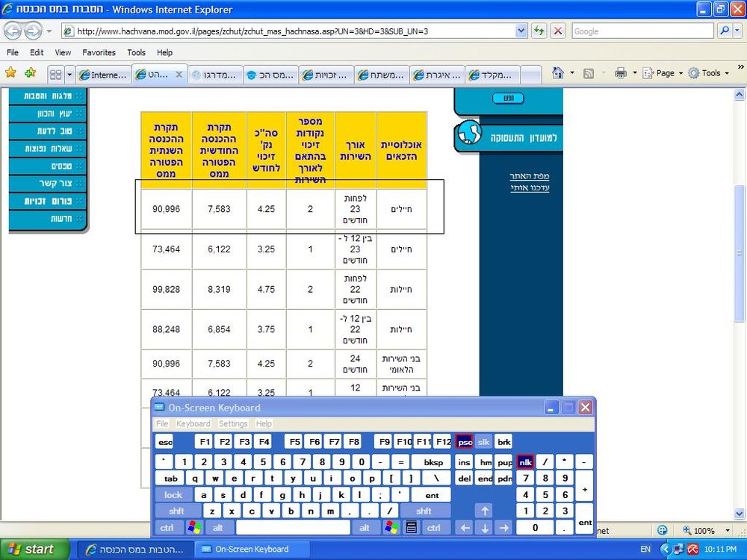Viewport: 747px width, 560px height.
Task: Open the search provider dropdown arrow
Action: click(737, 31)
